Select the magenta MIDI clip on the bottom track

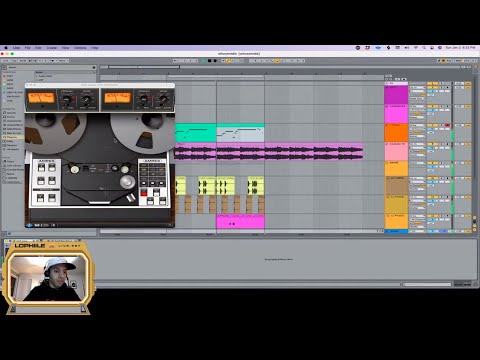click(240, 221)
